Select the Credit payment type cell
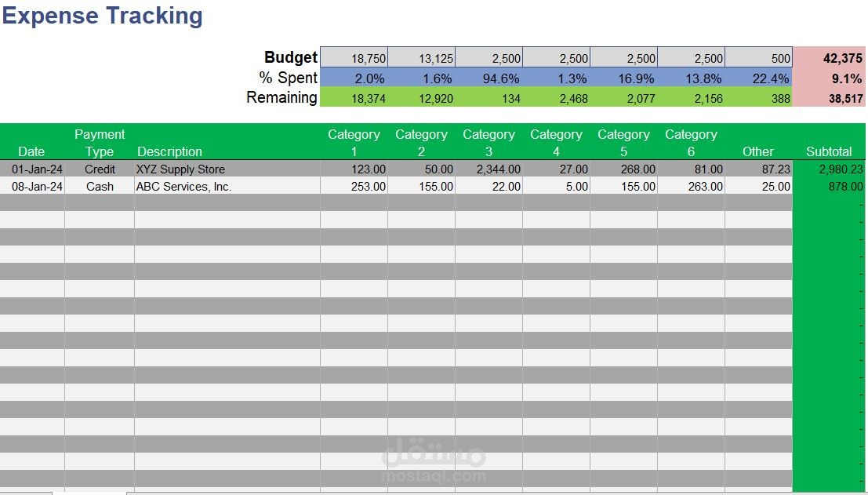The image size is (868, 495). [x=100, y=169]
